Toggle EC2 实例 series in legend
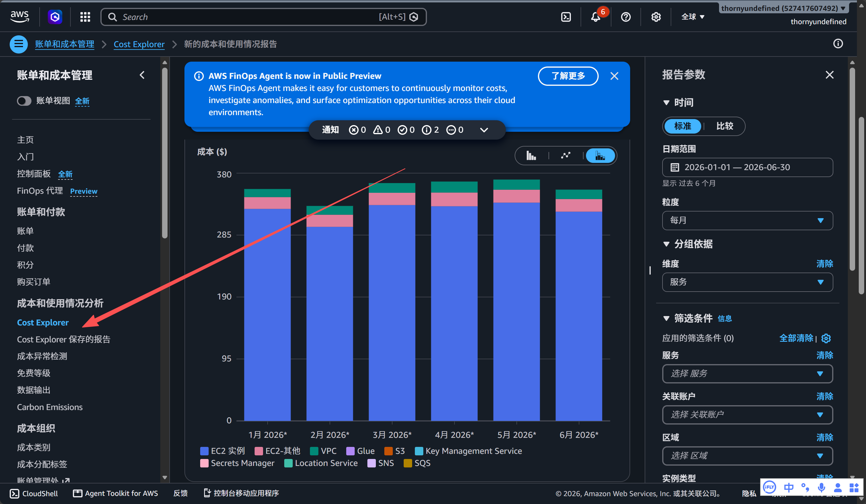866x504 pixels. tap(222, 451)
